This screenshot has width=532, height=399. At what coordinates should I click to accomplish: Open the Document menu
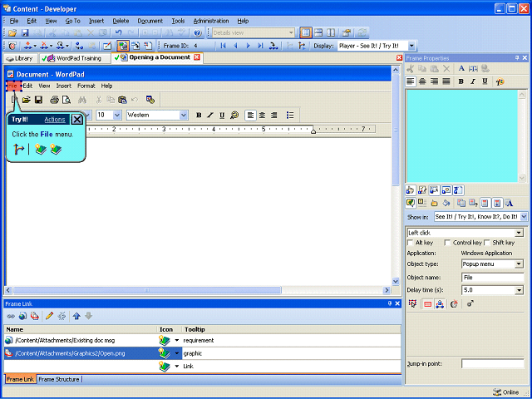[x=150, y=21]
